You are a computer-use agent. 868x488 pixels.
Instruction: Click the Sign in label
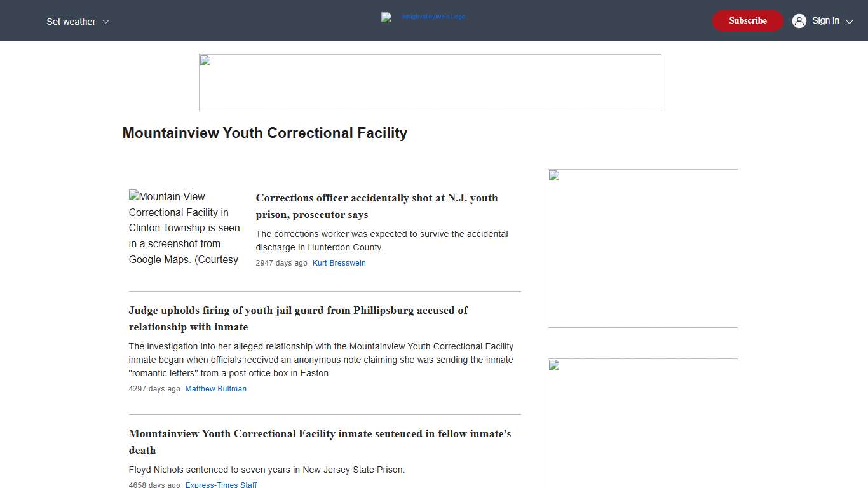tap(825, 20)
